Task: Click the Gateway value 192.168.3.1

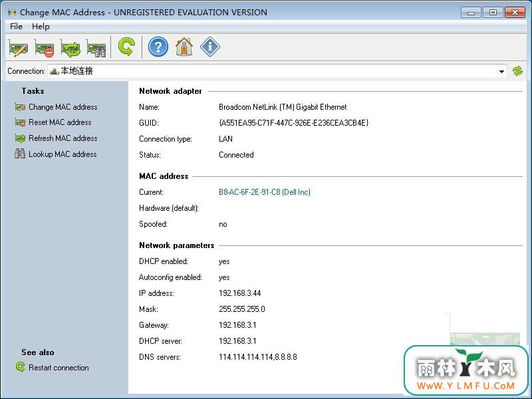Action: pos(237,325)
